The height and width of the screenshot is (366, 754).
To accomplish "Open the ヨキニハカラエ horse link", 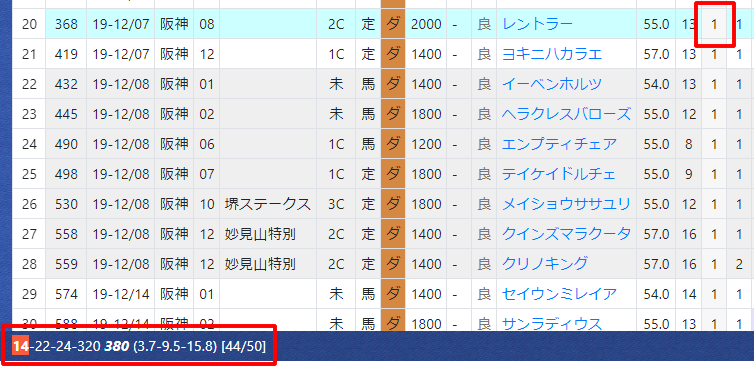I will pyautogui.click(x=552, y=54).
